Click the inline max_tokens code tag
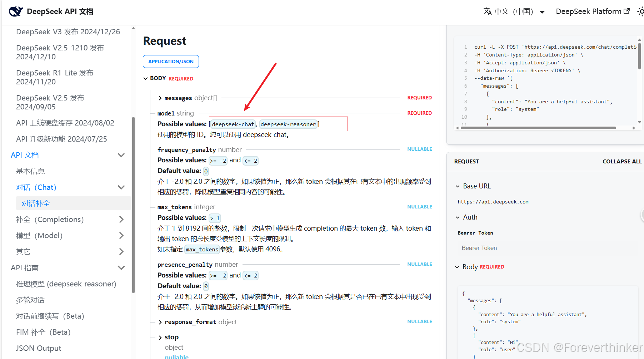This screenshot has height=359, width=644. (202, 250)
